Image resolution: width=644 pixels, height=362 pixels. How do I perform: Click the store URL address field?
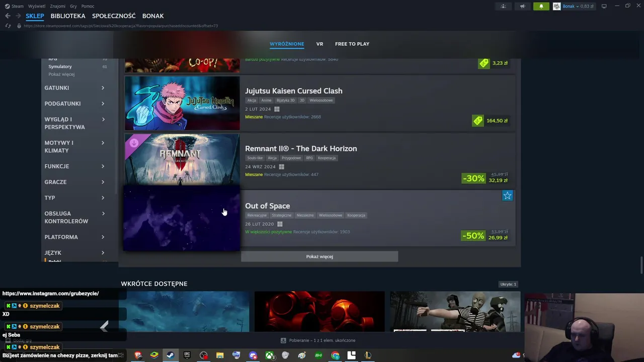coord(121,26)
